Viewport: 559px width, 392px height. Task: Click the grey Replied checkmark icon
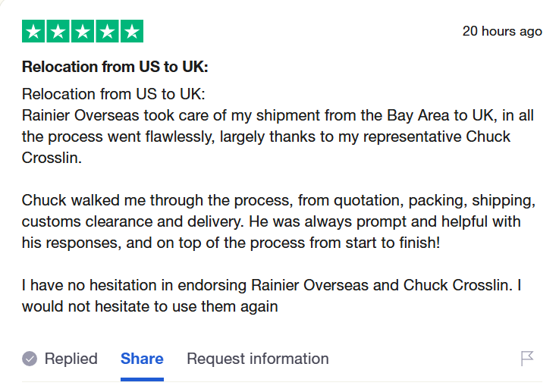click(30, 359)
